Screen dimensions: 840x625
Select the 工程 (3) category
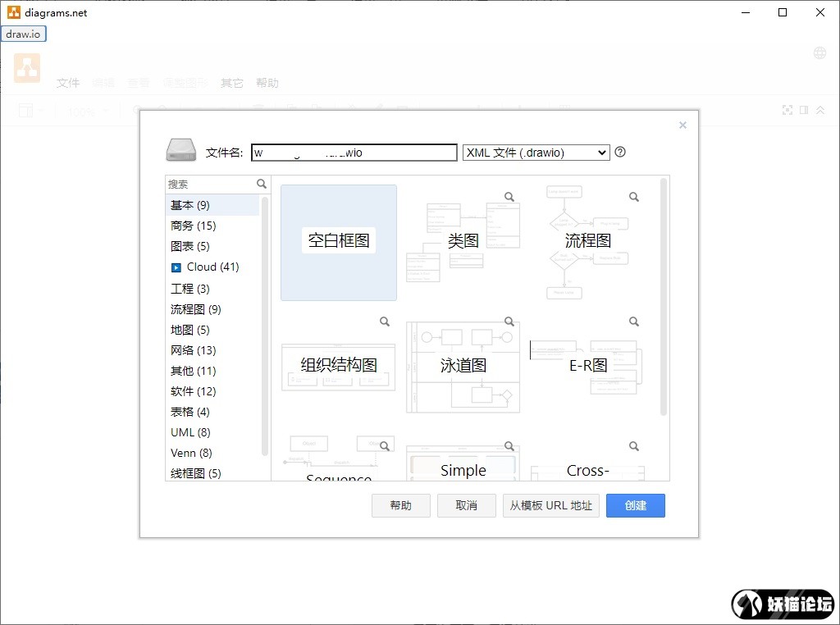coord(212,289)
